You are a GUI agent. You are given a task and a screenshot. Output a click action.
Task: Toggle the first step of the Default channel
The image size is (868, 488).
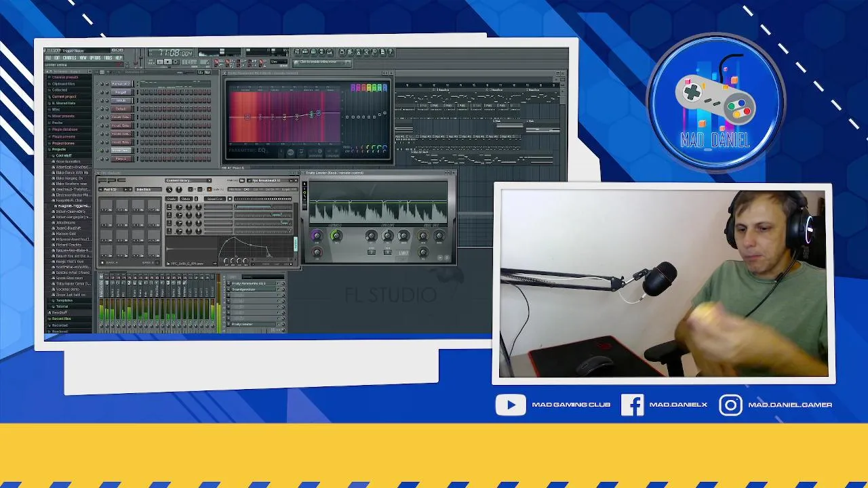[x=142, y=109]
